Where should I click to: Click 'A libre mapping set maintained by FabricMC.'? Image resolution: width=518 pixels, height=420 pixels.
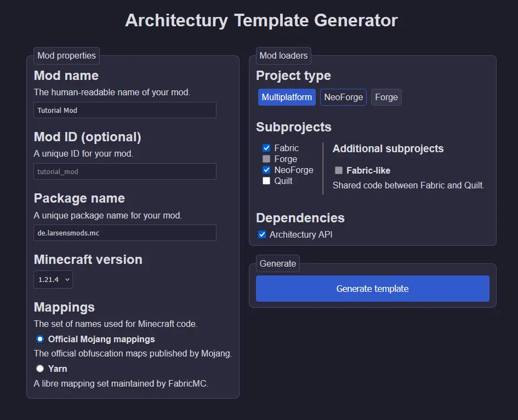(x=121, y=384)
